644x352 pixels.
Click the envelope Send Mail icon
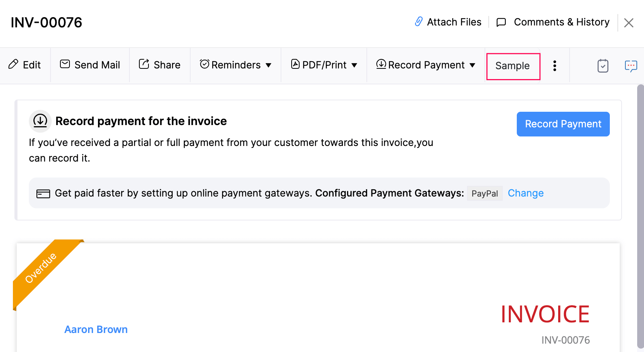[65, 64]
